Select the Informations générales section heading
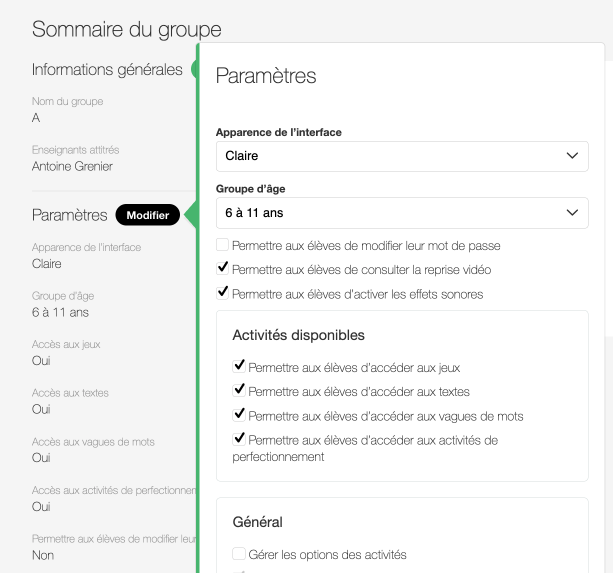 [x=107, y=69]
